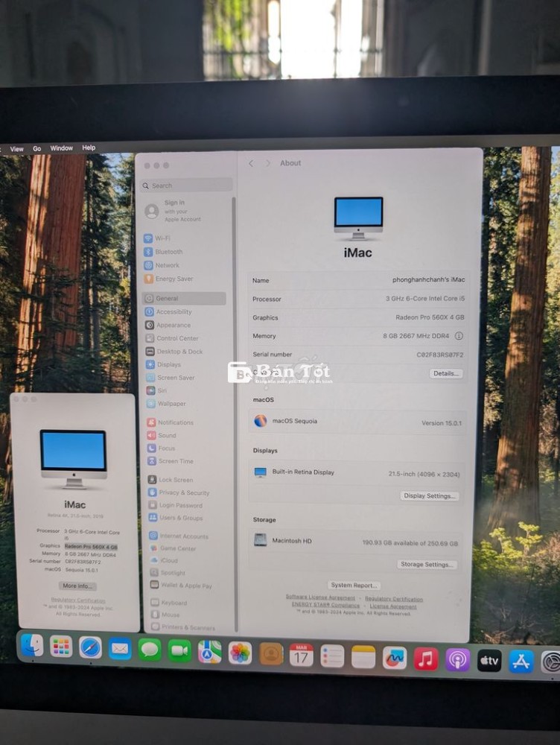
Task: Click System Report... button
Action: (x=354, y=586)
